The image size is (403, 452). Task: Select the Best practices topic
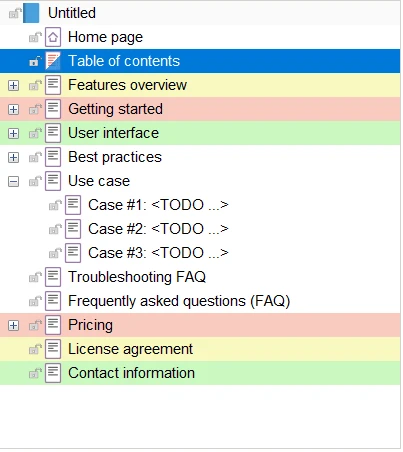pos(115,157)
